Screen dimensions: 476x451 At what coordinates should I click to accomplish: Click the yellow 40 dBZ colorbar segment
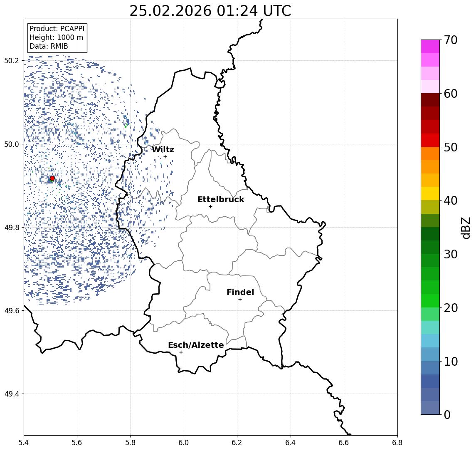(430, 193)
